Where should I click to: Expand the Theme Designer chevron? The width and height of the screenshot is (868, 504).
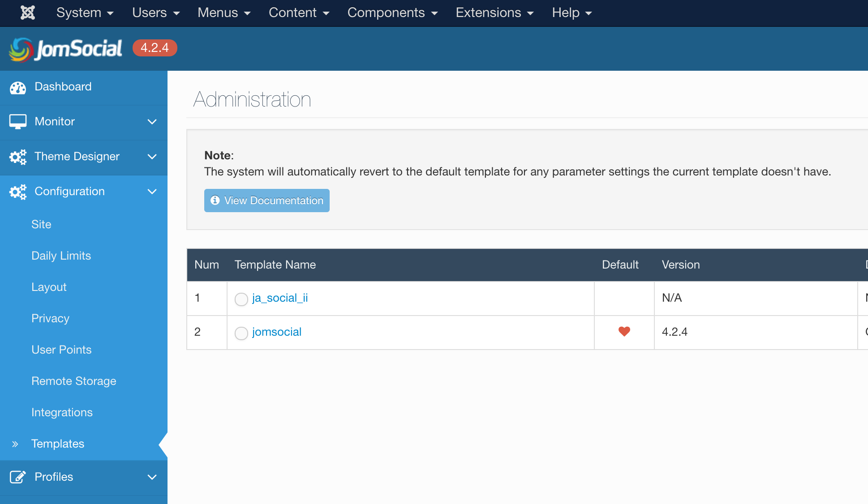[152, 157]
